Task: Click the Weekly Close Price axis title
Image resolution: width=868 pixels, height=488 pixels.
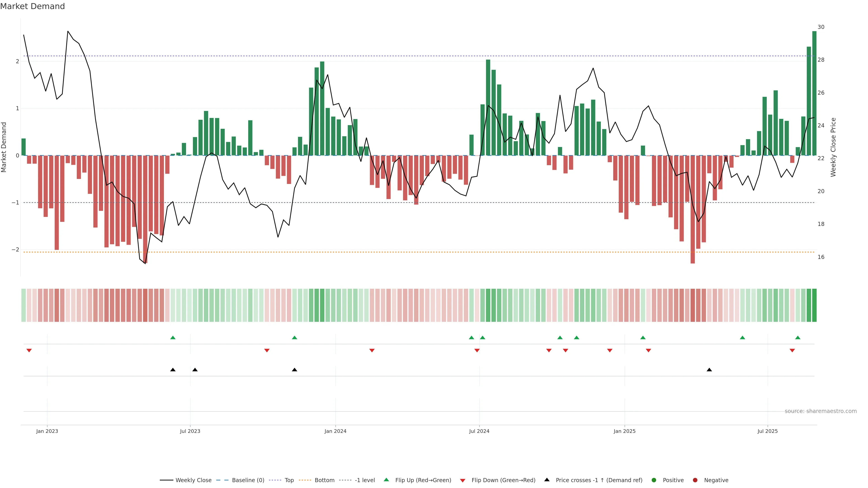Action: 833,147
